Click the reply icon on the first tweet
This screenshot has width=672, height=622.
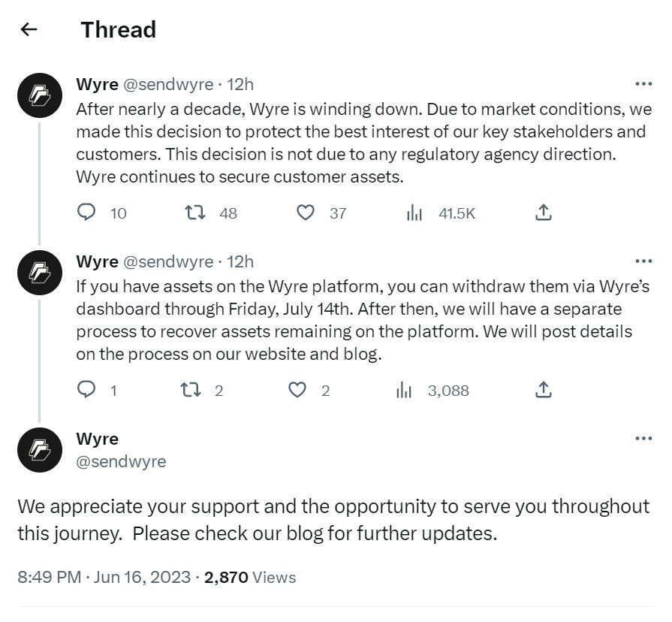click(x=85, y=213)
